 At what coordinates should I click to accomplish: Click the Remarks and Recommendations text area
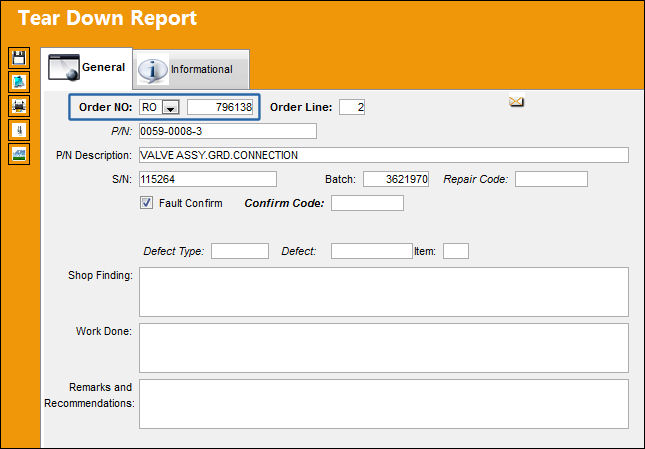point(384,404)
